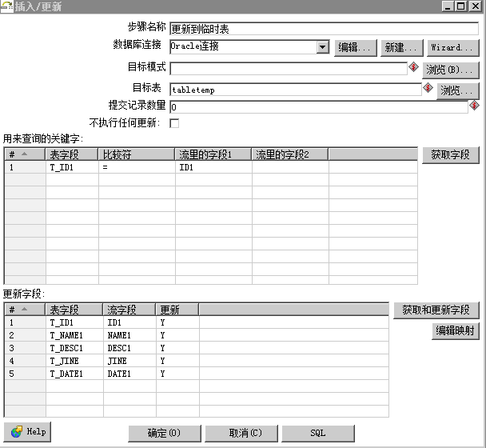This screenshot has height=448, width=486.
Task: Click the Help globe icon
Action: 17,431
